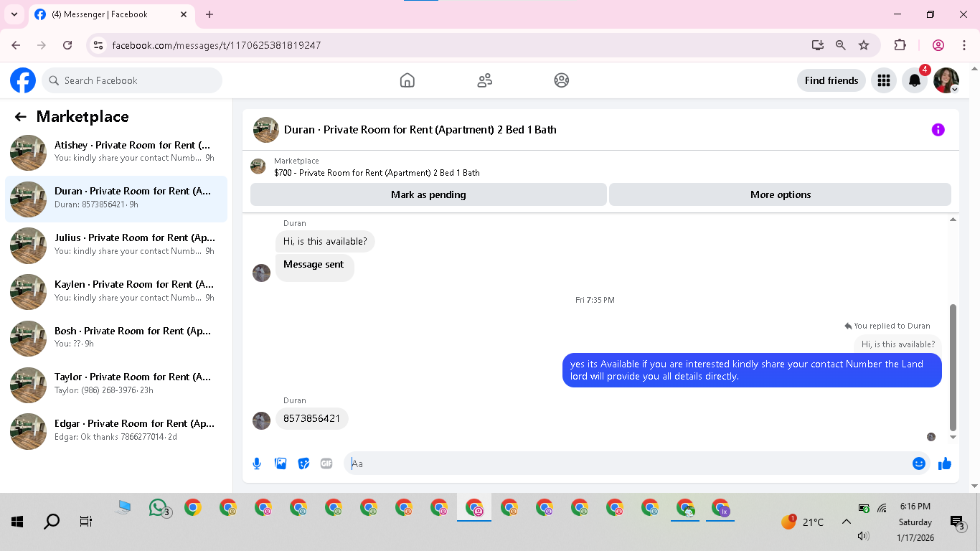Open account profile picture menu

pyautogui.click(x=946, y=80)
